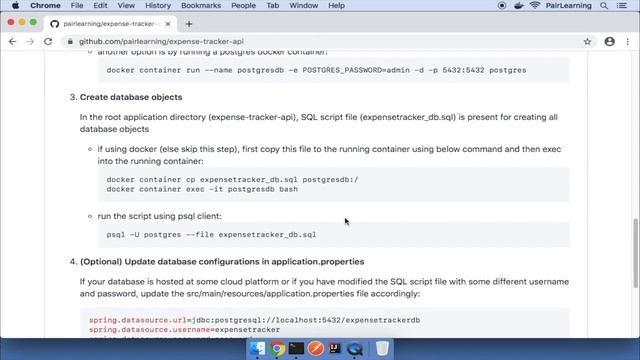Open the Docker whale menu bar icon
The width and height of the screenshot is (640, 360).
[x=519, y=6]
